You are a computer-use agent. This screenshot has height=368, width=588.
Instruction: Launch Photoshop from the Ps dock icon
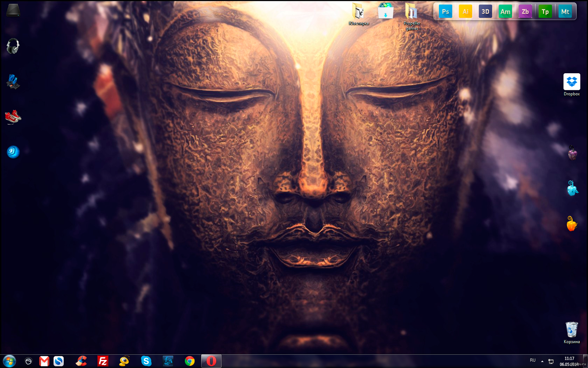coord(445,12)
